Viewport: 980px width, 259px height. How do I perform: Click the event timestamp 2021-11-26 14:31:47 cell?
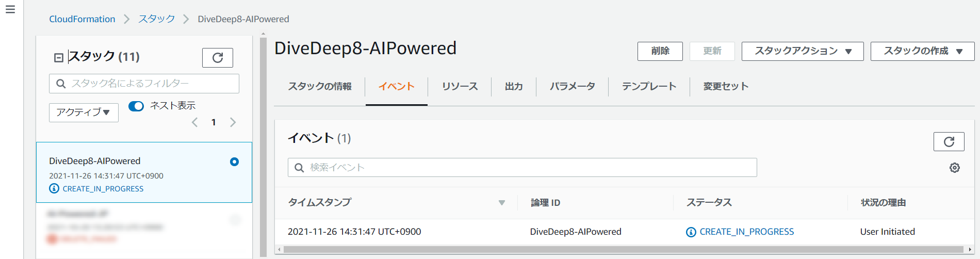[354, 232]
